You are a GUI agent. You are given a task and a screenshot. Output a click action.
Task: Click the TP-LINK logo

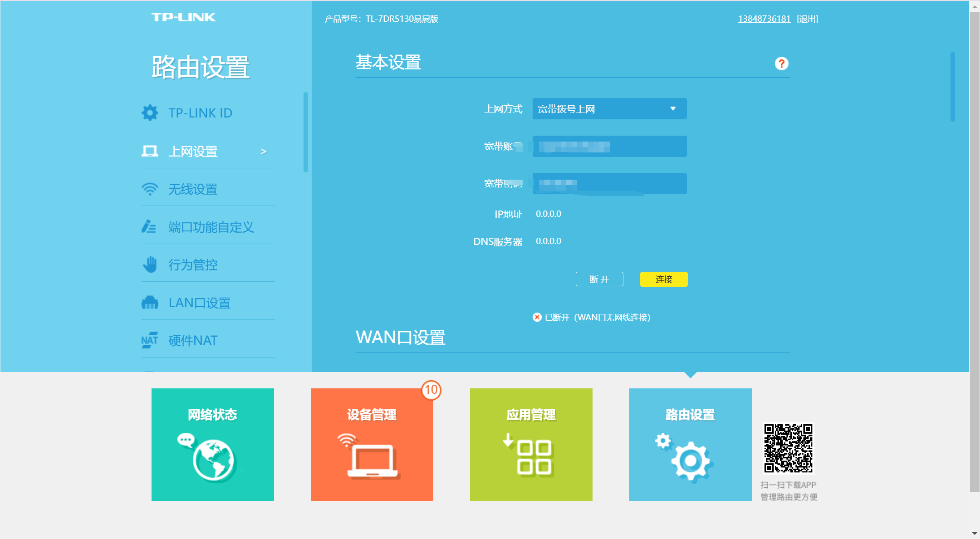tap(183, 17)
